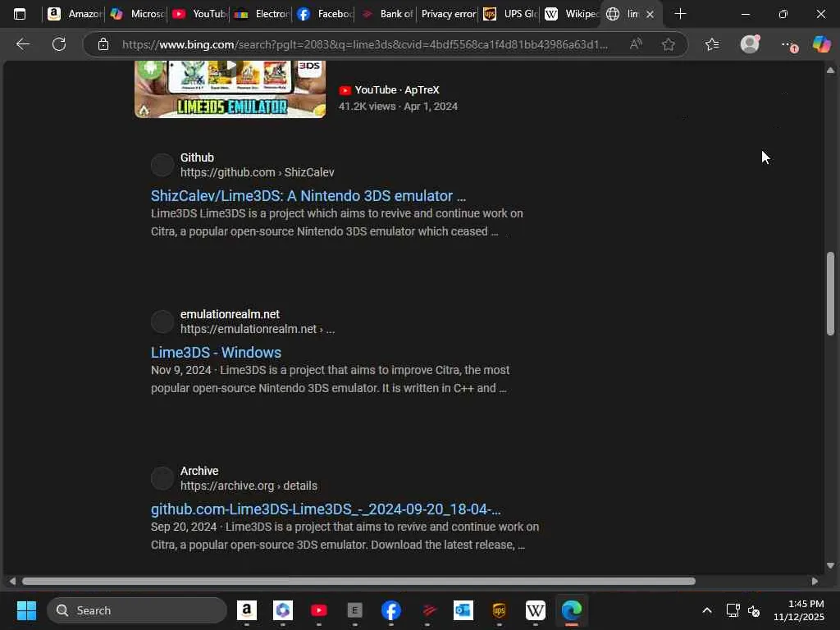Click the github.com › ShizCalev URL
840x630 pixels.
coord(257,172)
